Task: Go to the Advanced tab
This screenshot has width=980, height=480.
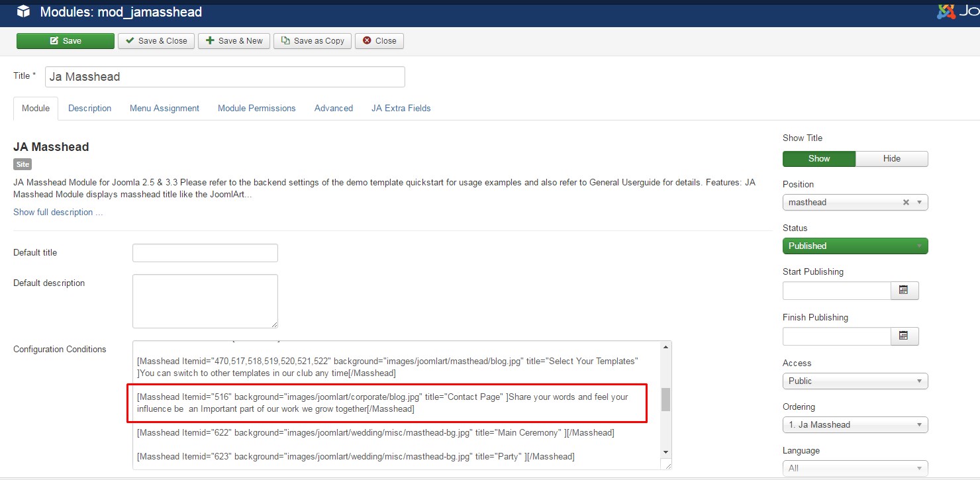Action: click(334, 109)
